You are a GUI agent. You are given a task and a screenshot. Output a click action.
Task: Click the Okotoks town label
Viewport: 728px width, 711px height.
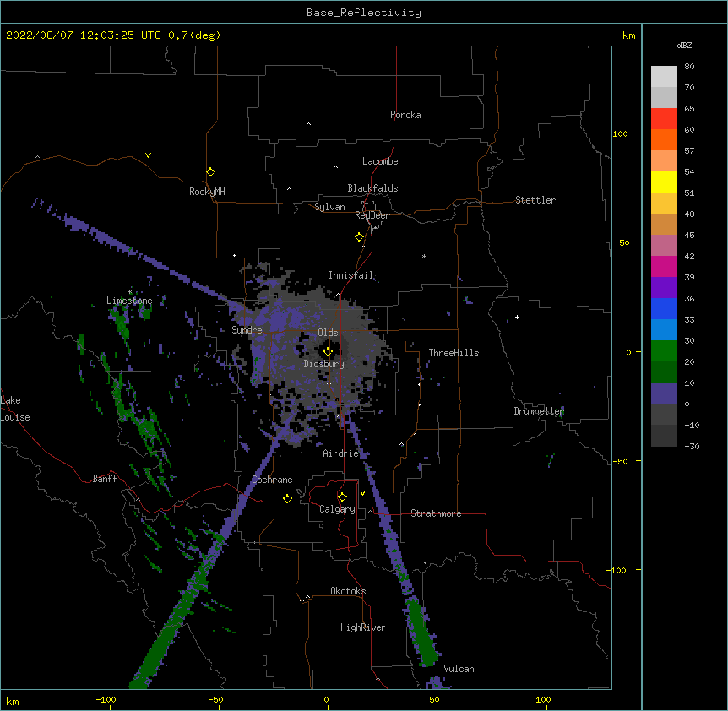pyautogui.click(x=348, y=591)
